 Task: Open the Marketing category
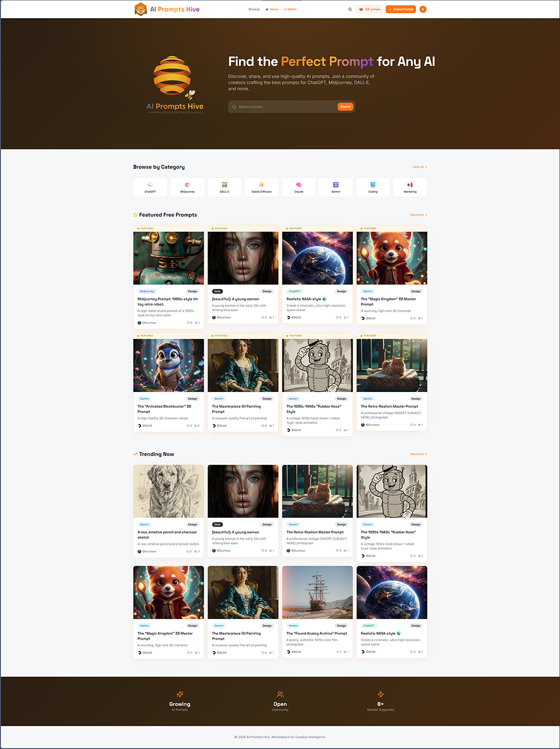coord(410,187)
